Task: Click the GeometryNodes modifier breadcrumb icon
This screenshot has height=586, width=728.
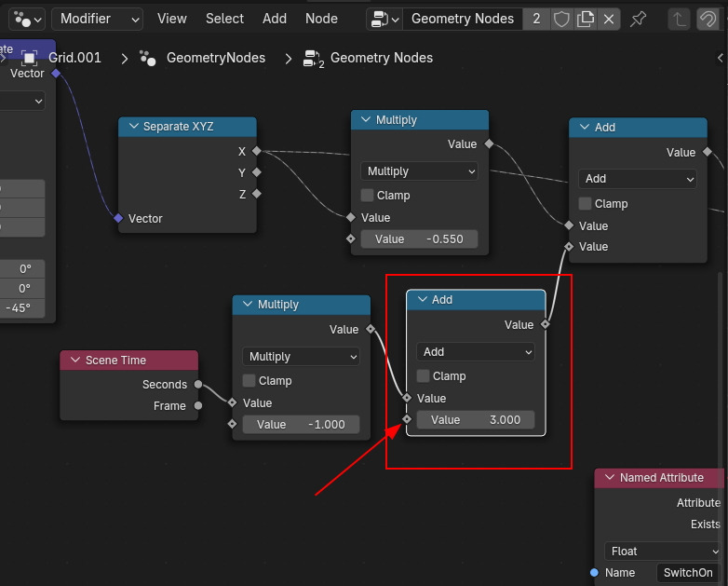Action: tap(148, 58)
